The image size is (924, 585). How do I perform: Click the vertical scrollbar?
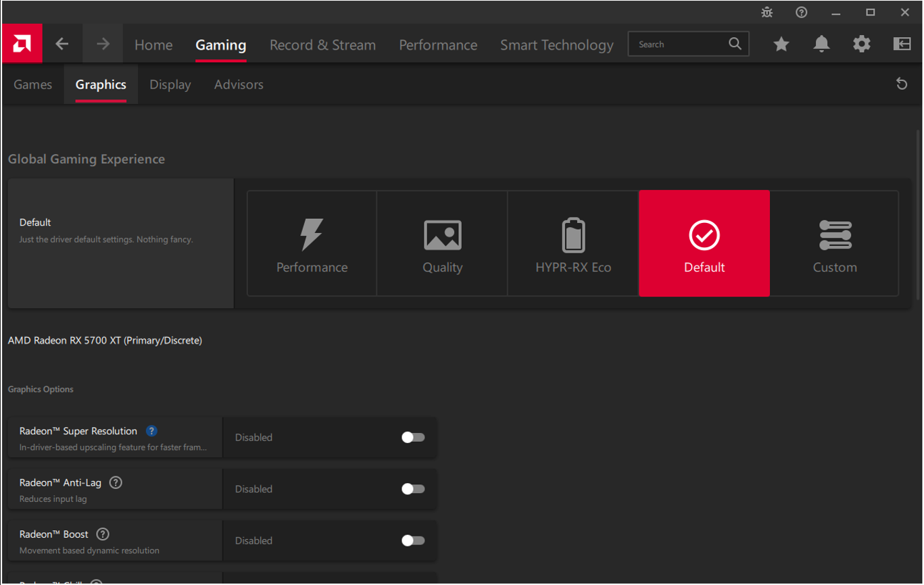[x=918, y=214]
